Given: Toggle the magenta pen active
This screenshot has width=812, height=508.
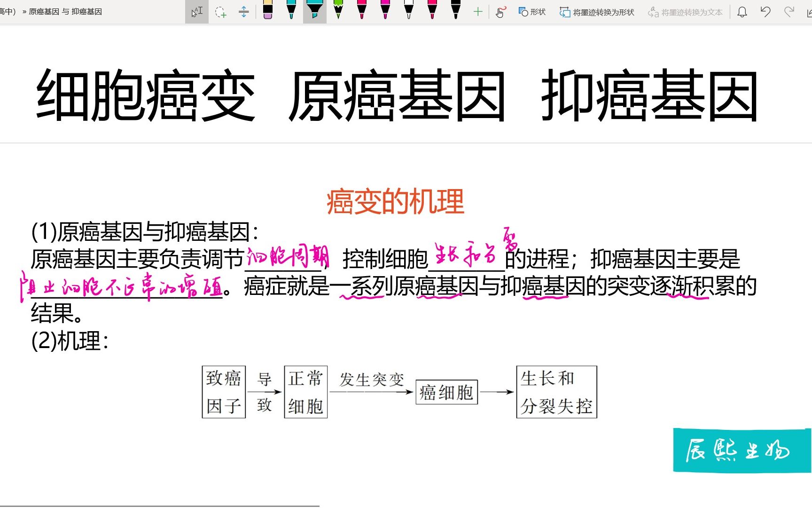Looking at the screenshot, I should tap(385, 12).
